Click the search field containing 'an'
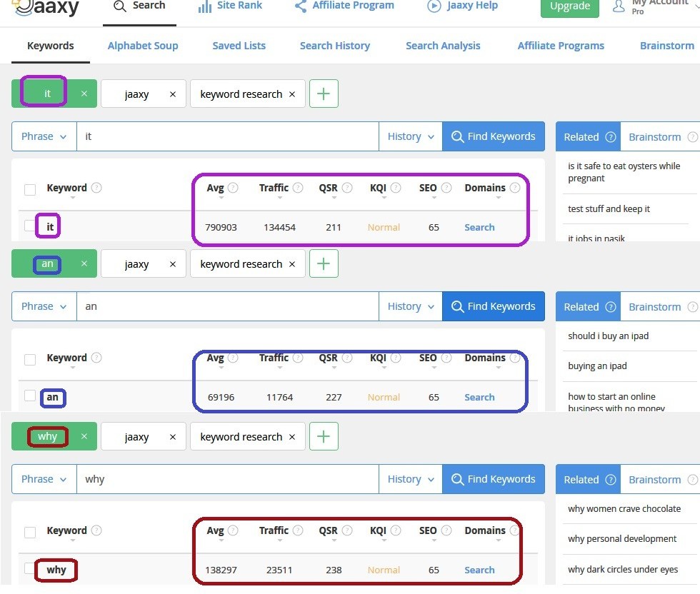 228,306
